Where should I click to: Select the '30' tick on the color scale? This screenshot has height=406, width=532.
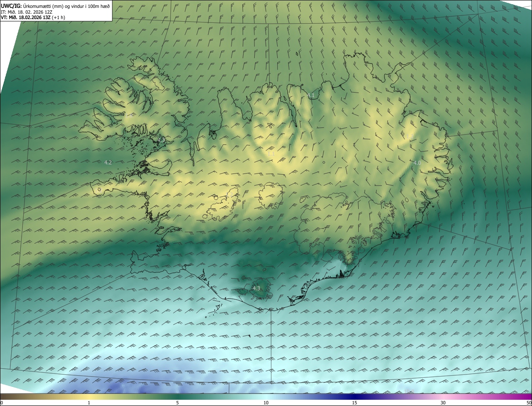tap(443, 403)
